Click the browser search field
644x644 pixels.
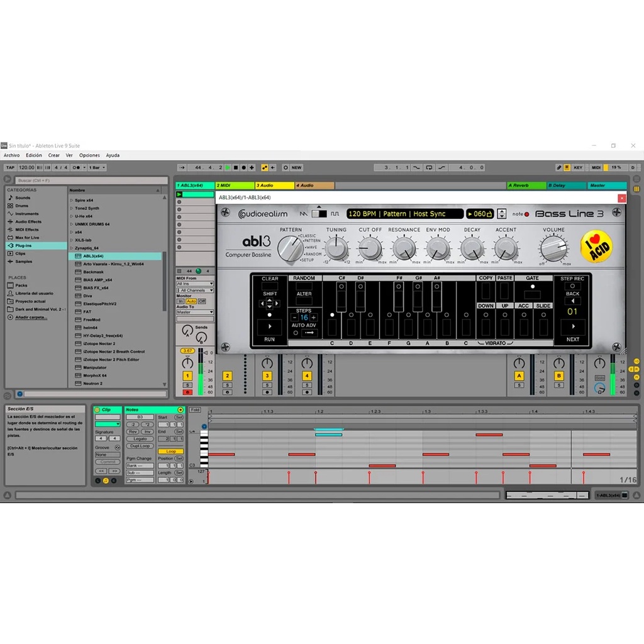[x=88, y=180]
